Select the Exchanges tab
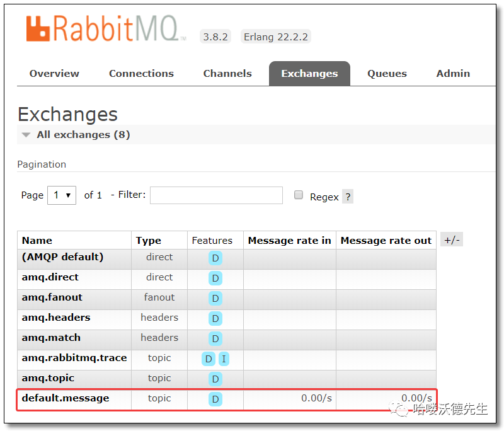This screenshot has width=504, height=431. pyautogui.click(x=309, y=74)
